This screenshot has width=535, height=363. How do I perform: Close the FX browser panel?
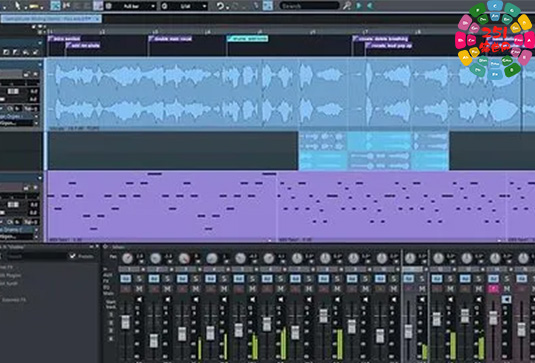[97, 246]
